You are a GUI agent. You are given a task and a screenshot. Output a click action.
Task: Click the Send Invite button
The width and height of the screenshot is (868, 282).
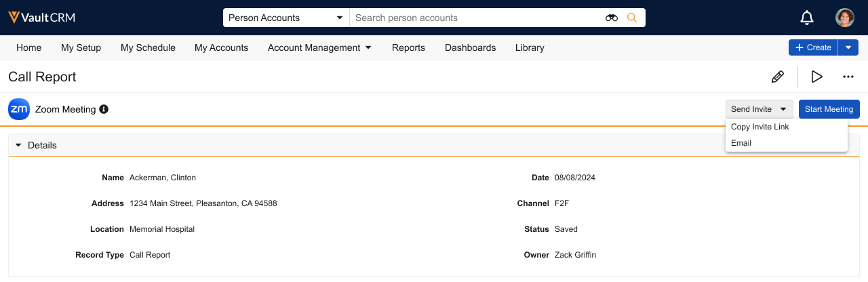[758, 109]
